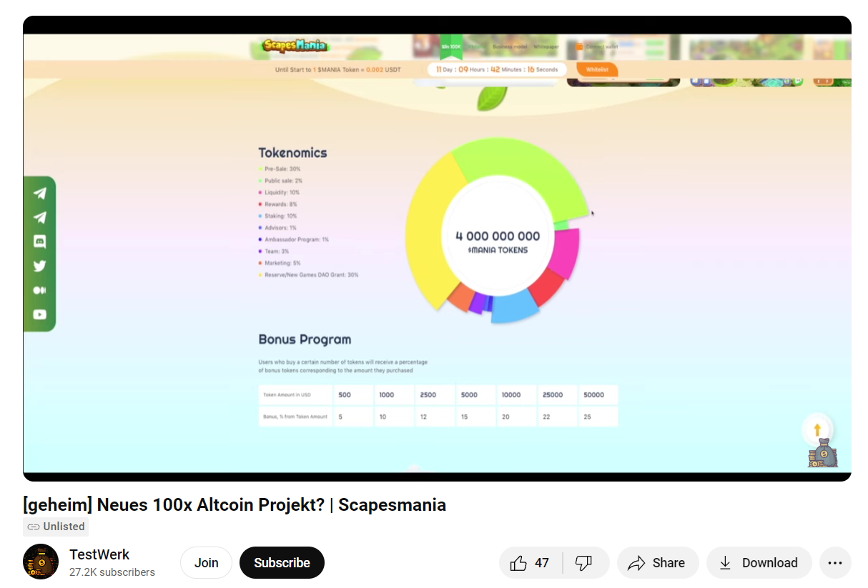Click the Share button
The image size is (868, 588).
(x=656, y=563)
